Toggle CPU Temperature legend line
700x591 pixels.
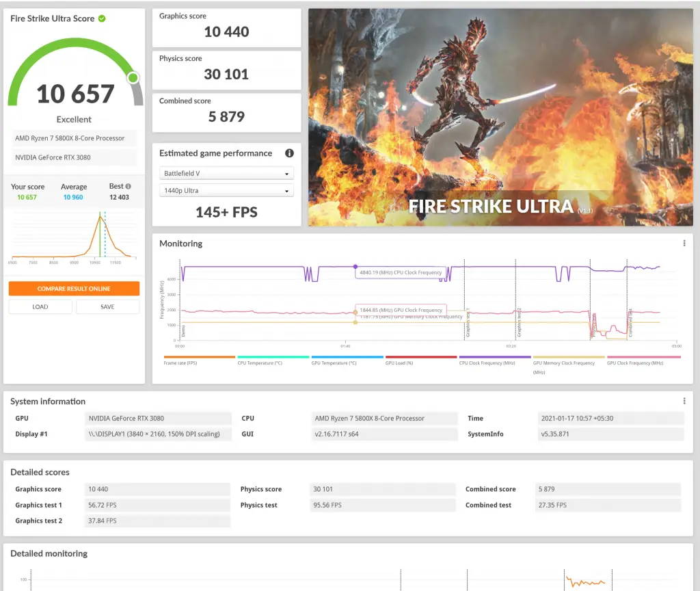pos(273,357)
